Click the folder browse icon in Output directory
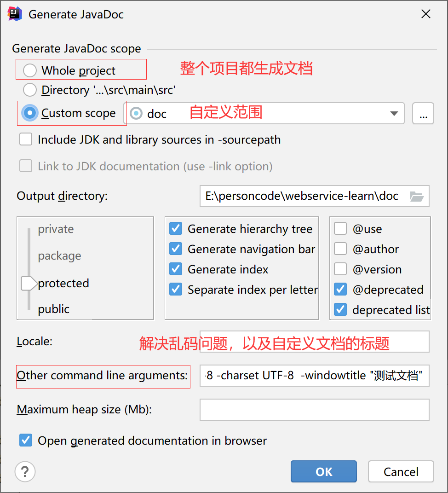The width and height of the screenshot is (448, 493). 417,196
